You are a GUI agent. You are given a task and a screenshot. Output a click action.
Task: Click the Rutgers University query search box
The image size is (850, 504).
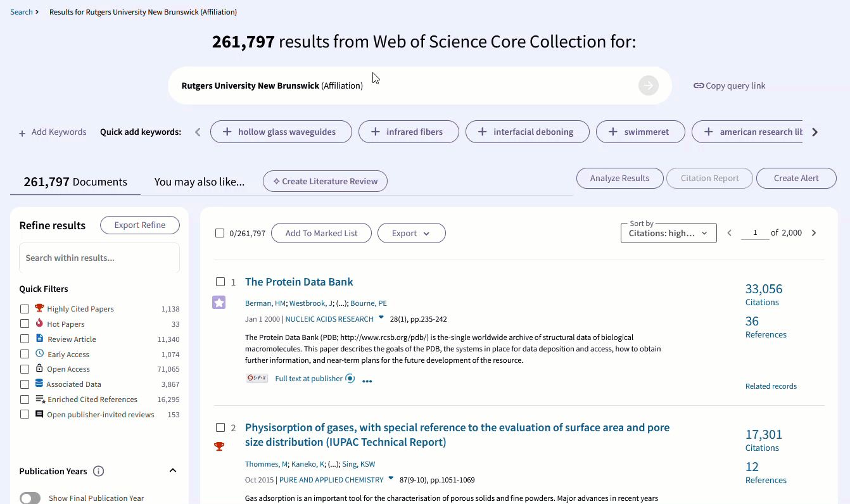[419, 85]
